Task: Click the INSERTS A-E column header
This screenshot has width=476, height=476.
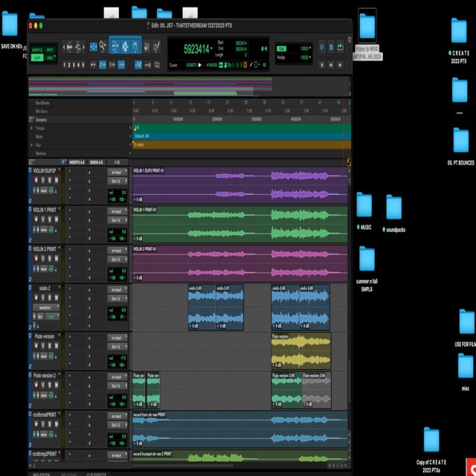Action: (x=77, y=161)
